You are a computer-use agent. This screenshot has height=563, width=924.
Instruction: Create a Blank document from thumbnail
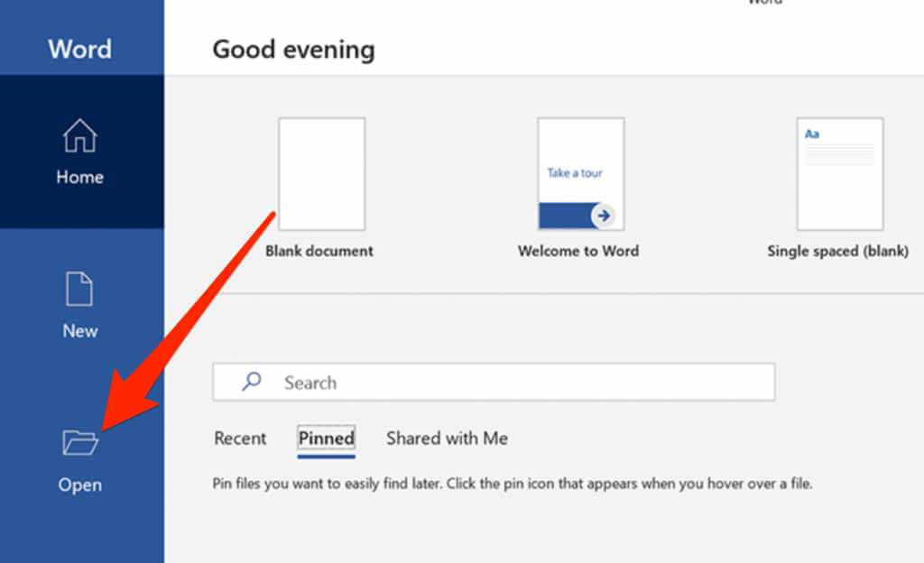tap(322, 174)
